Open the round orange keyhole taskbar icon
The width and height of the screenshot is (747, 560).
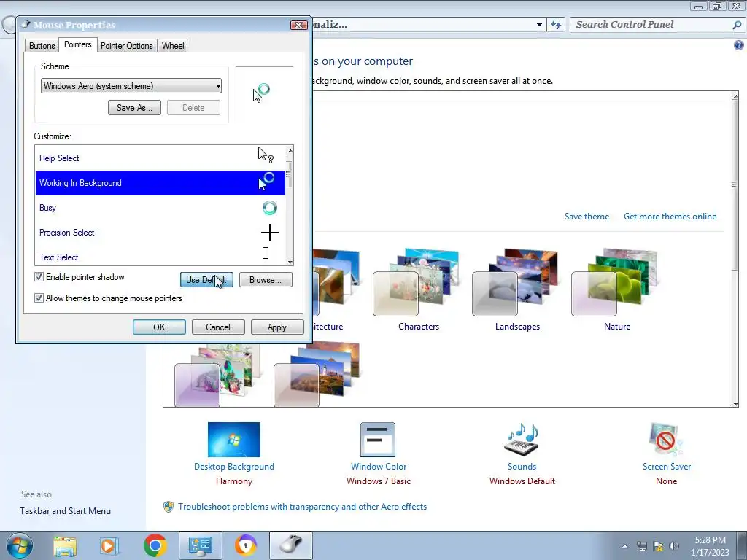[246, 545]
